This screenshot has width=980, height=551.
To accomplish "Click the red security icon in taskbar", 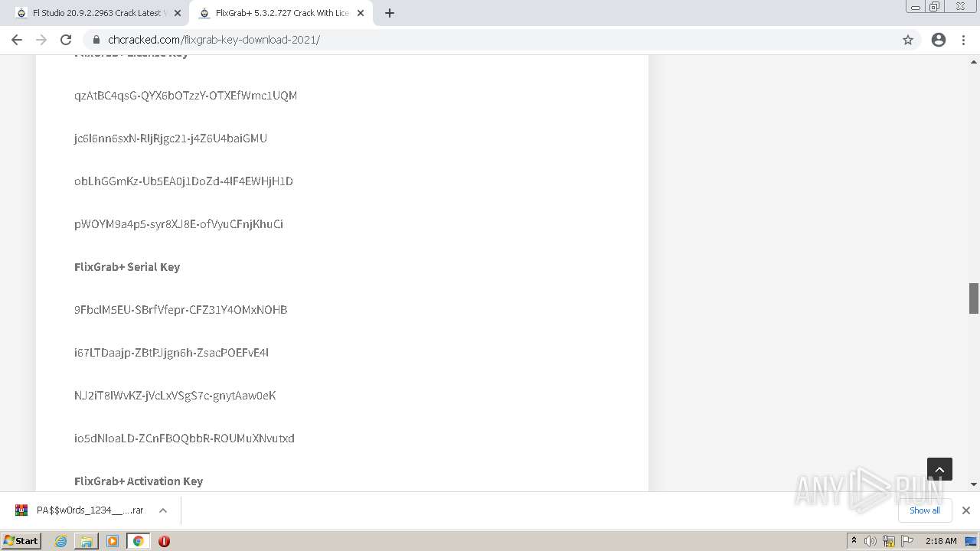I will tap(164, 541).
